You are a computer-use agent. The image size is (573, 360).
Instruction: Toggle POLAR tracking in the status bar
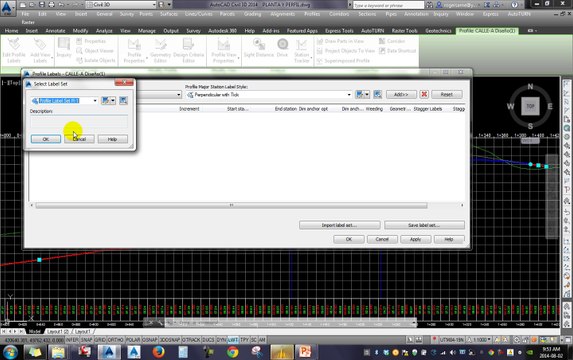pos(133,340)
